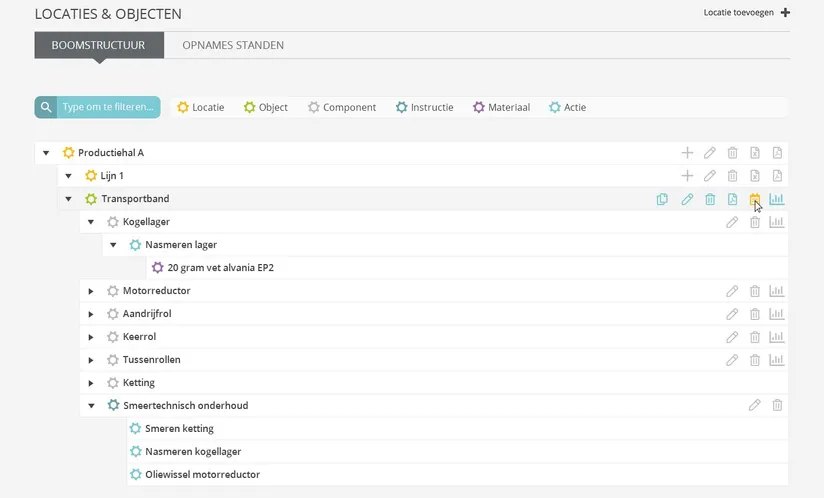Image resolution: width=824 pixels, height=498 pixels.
Task: Export Lijn 1 as PDF
Action: coord(778,176)
